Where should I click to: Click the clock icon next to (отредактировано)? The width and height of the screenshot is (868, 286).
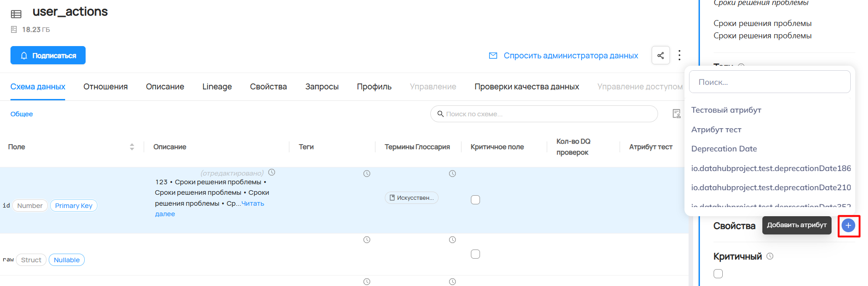click(x=272, y=172)
